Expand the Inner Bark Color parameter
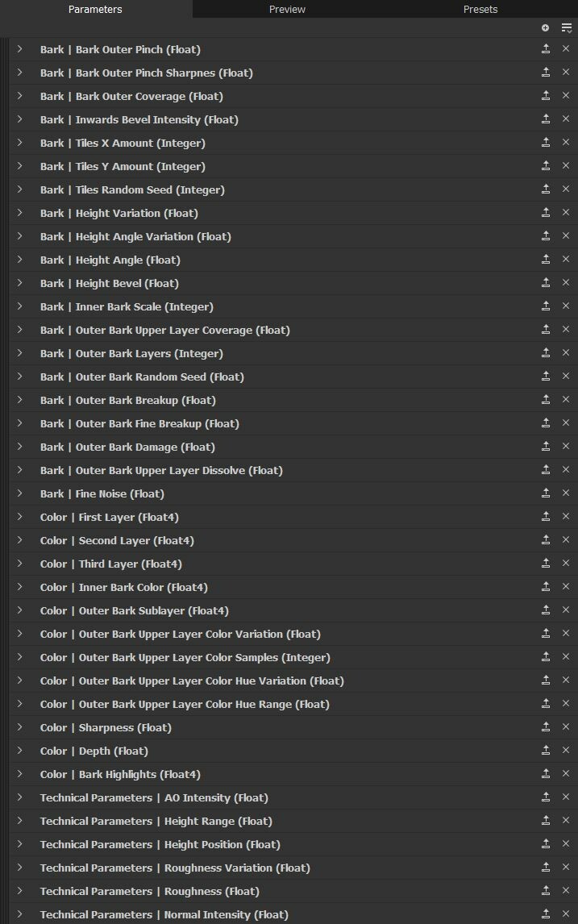The image size is (578, 924). point(19,586)
